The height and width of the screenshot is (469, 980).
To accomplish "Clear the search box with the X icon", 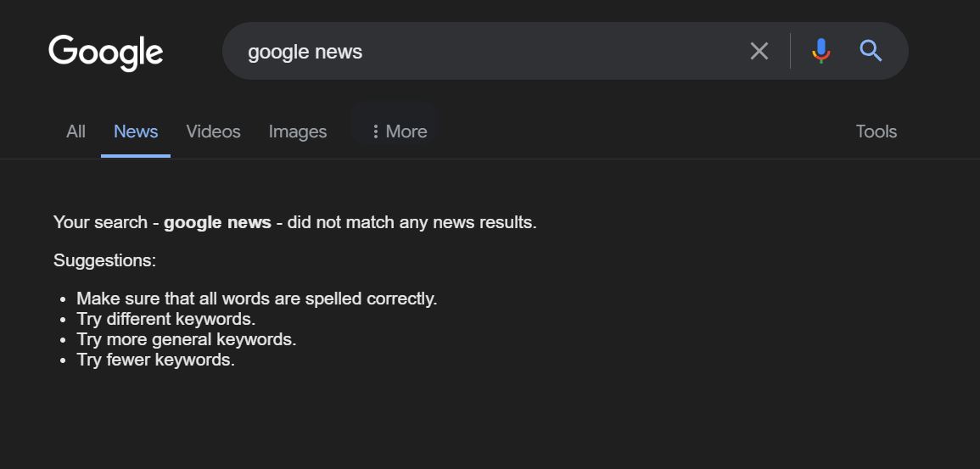I will [759, 51].
